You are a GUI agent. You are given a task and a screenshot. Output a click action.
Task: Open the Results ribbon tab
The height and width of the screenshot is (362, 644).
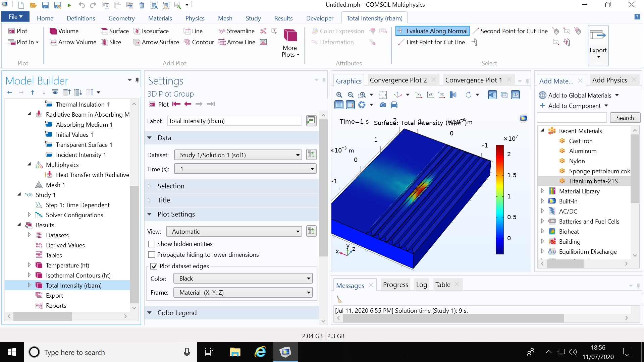pyautogui.click(x=283, y=18)
